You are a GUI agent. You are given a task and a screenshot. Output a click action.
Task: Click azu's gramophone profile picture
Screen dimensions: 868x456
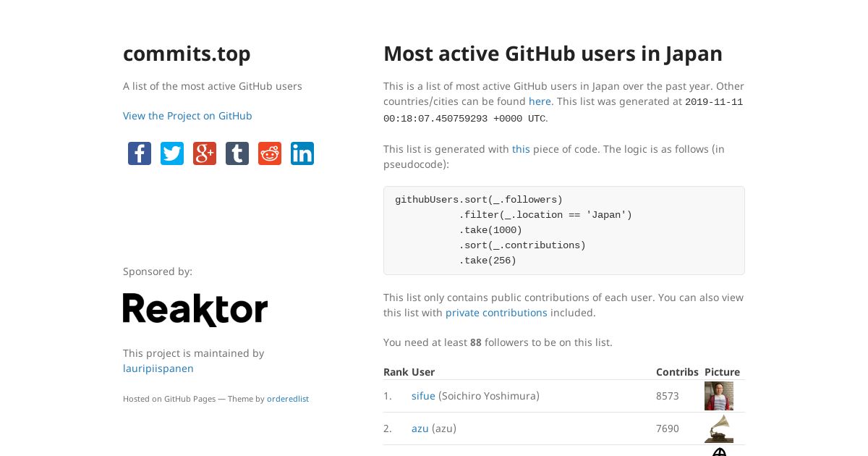coord(719,428)
